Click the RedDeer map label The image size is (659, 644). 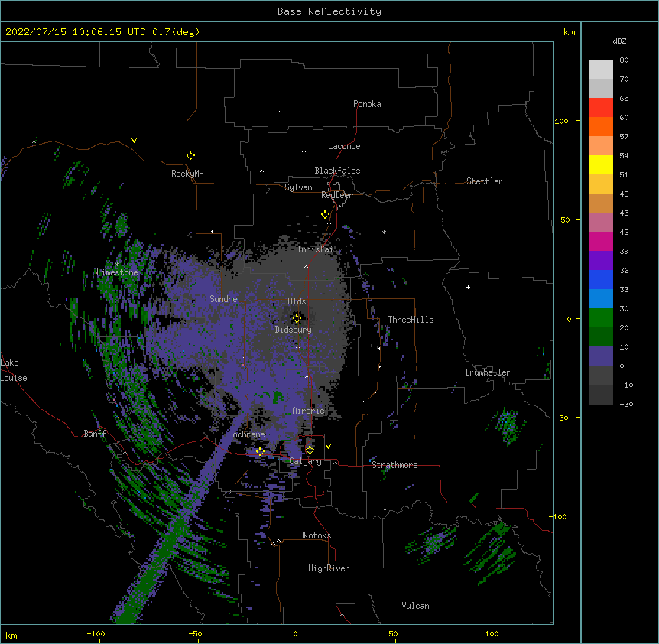pyautogui.click(x=336, y=195)
